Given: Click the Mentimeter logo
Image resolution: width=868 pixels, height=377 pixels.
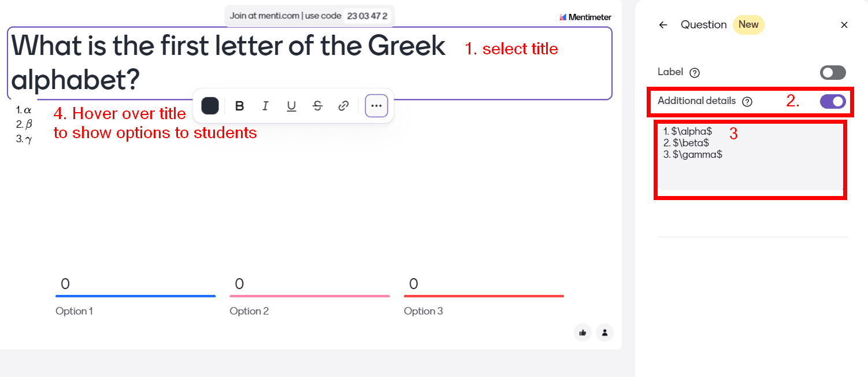Looking at the screenshot, I should coord(585,17).
